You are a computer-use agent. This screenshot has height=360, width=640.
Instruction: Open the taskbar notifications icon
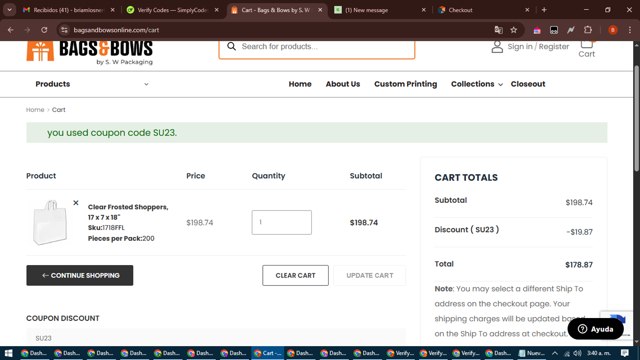(x=624, y=353)
